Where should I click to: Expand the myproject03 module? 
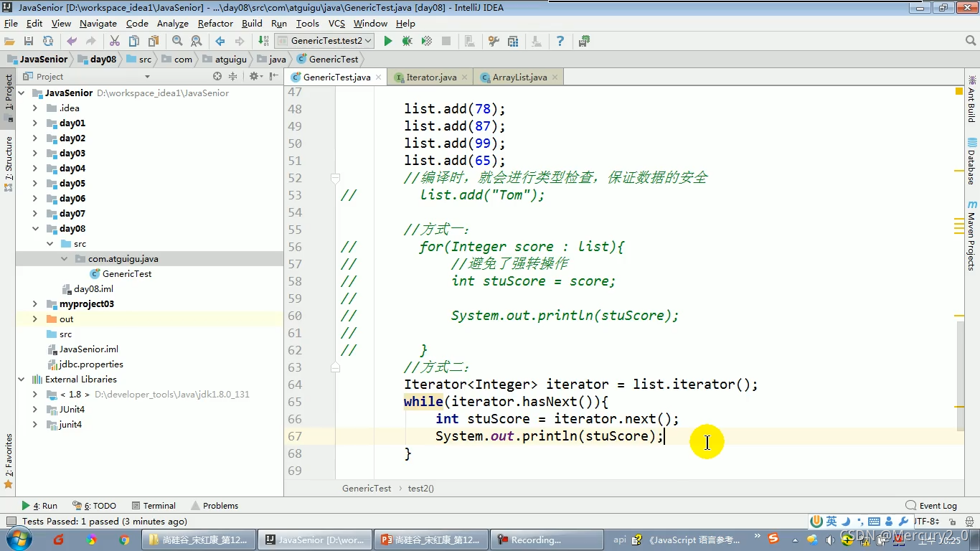click(35, 303)
